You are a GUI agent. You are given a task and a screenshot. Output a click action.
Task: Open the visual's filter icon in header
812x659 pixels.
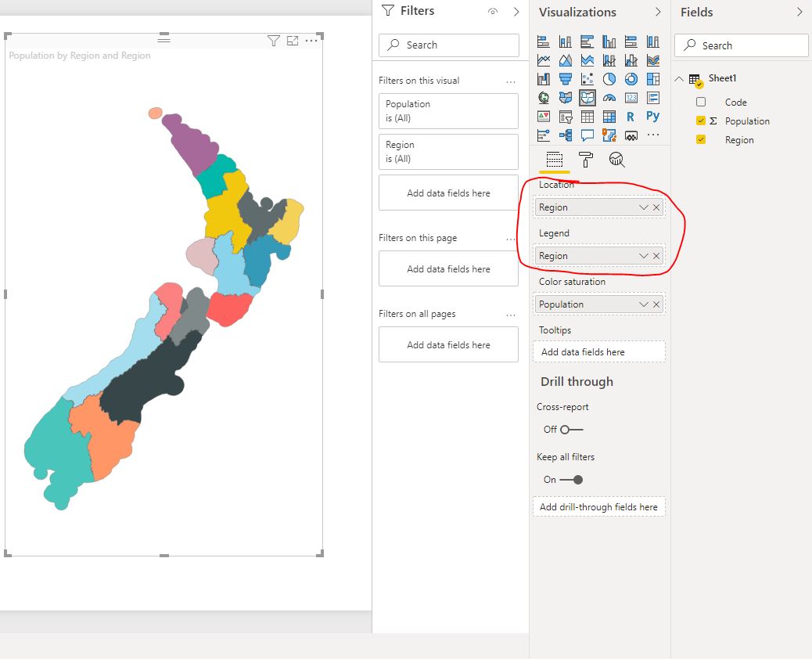[x=274, y=41]
